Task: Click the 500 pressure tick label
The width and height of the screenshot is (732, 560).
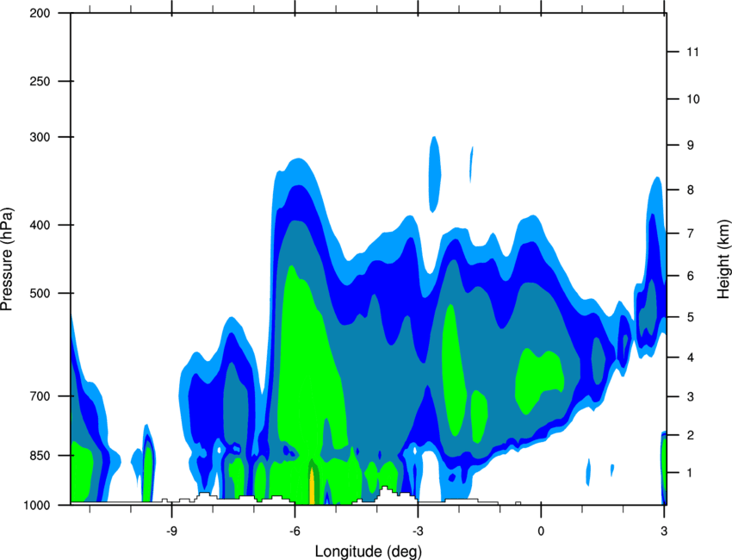Action: 40,293
